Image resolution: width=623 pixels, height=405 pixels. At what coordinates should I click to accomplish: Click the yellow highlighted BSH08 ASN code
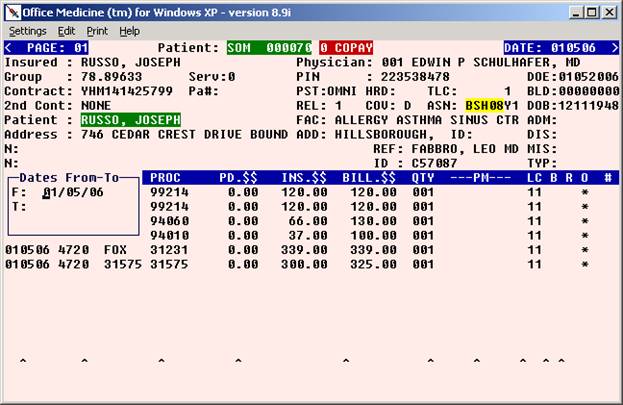click(483, 105)
